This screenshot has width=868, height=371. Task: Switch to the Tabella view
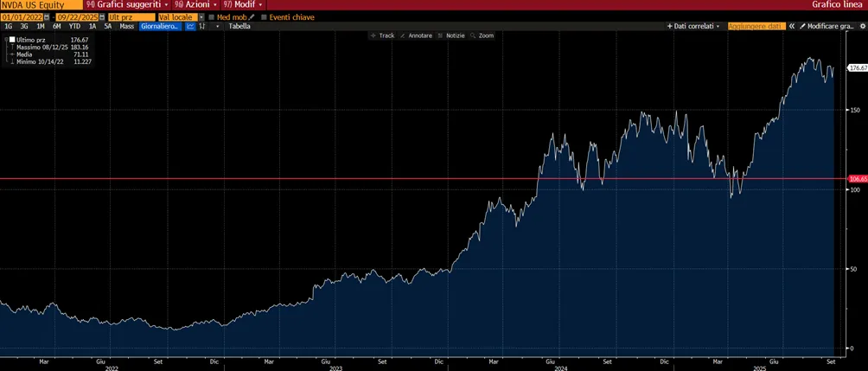tap(239, 26)
